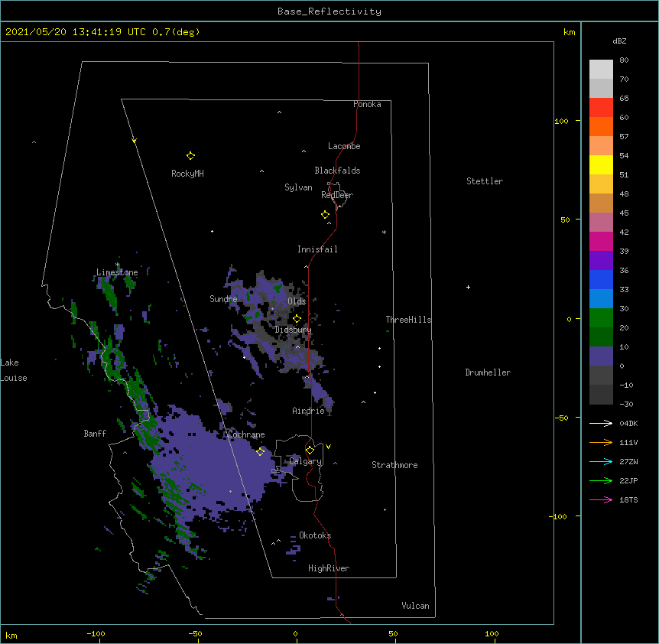Viewport: 659px width, 644px height.
Task: Click the white plus marker south of Stettler
Action: [468, 287]
